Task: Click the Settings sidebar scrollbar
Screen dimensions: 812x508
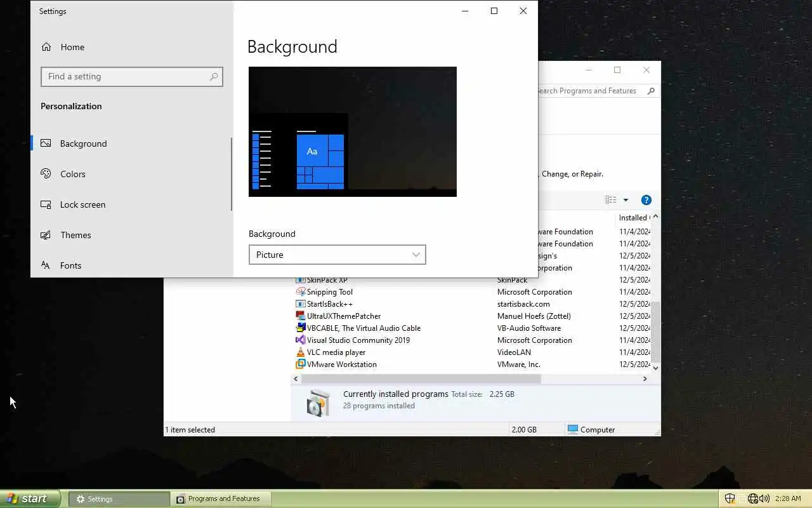Action: (232, 174)
